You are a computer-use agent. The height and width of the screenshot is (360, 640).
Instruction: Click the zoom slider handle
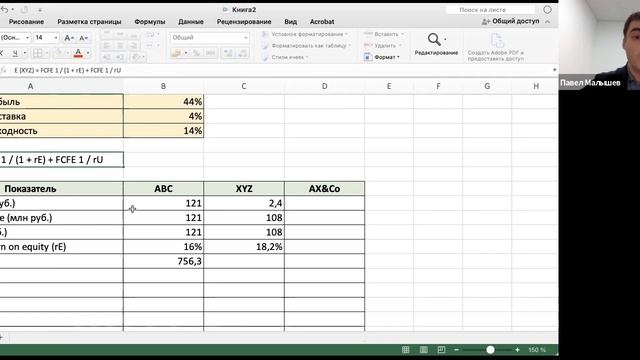(x=490, y=350)
